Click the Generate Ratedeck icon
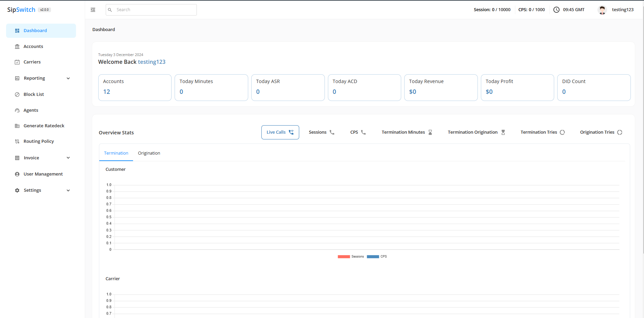The width and height of the screenshot is (644, 318). 17,126
